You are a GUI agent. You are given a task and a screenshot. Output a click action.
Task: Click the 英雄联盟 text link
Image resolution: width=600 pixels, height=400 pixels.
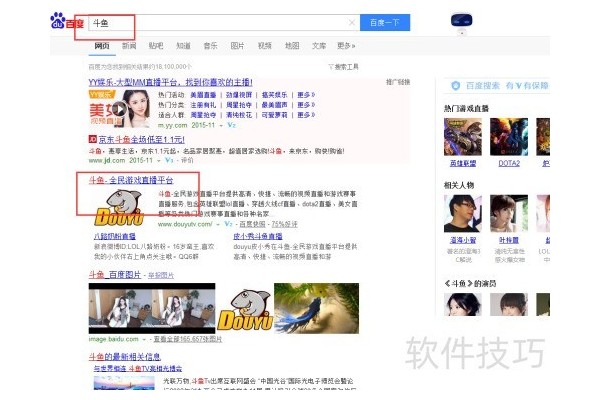click(463, 163)
